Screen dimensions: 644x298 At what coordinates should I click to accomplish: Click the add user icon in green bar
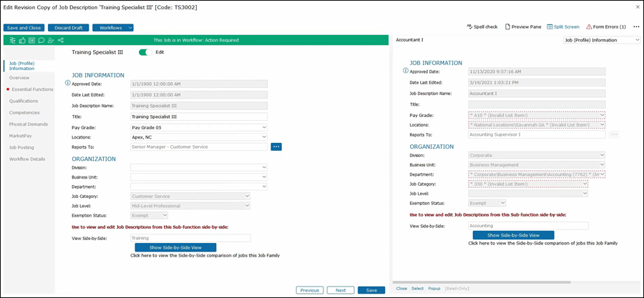50,40
